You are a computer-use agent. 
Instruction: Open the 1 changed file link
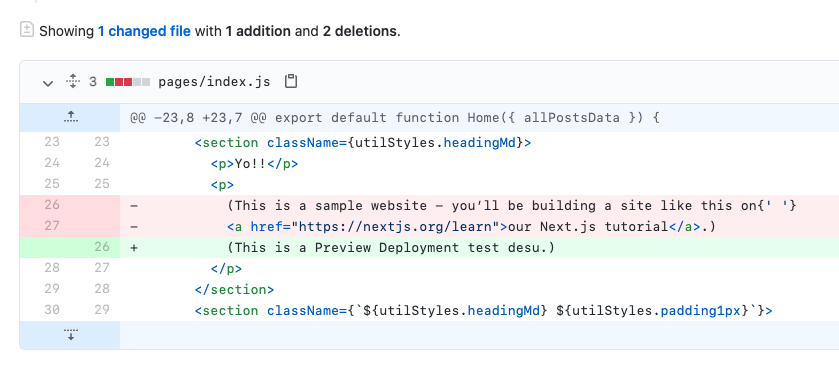point(144,32)
